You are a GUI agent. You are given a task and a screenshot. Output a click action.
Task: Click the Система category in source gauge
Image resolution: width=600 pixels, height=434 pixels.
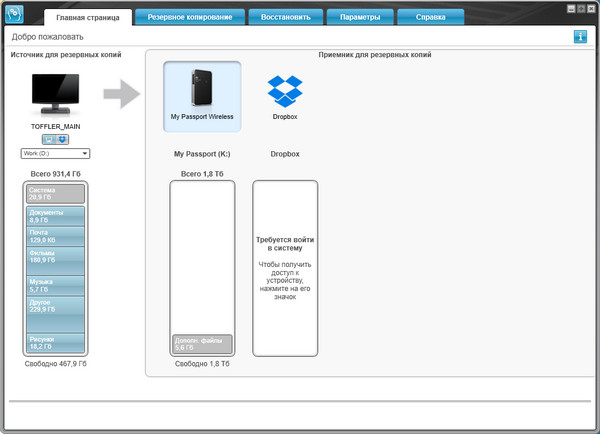(56, 193)
